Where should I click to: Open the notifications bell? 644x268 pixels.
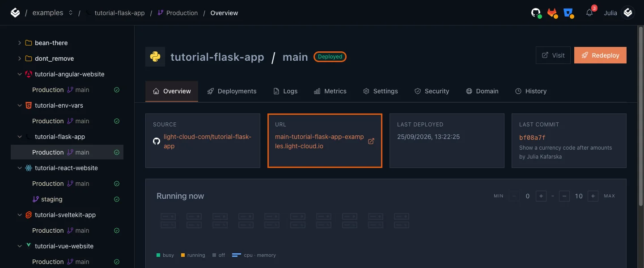[589, 13]
